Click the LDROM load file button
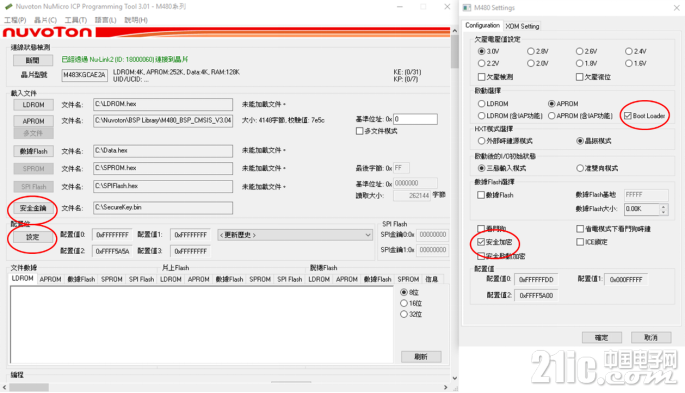Viewport: 685px width, 393px height. (x=33, y=105)
